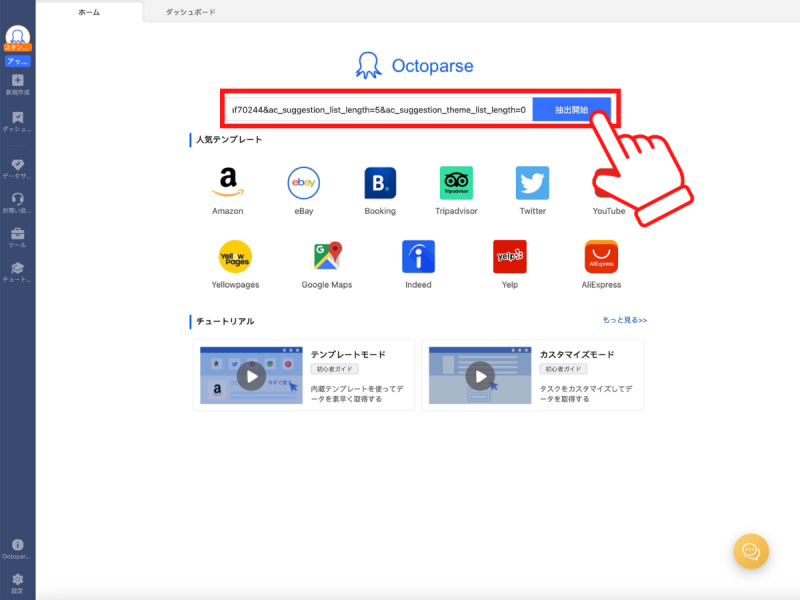Open the もっと見る>> tutorials link
The width and height of the screenshot is (800, 600).
[x=624, y=320]
